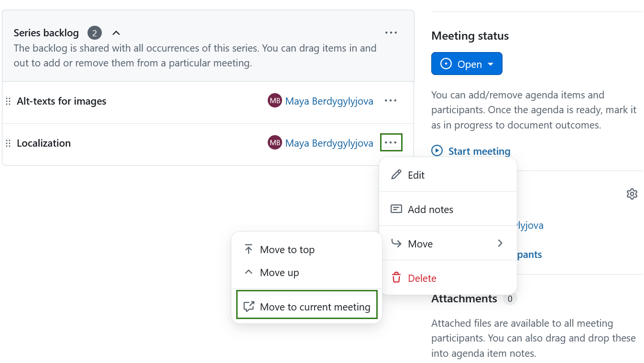Click the Delete trash icon

(396, 278)
